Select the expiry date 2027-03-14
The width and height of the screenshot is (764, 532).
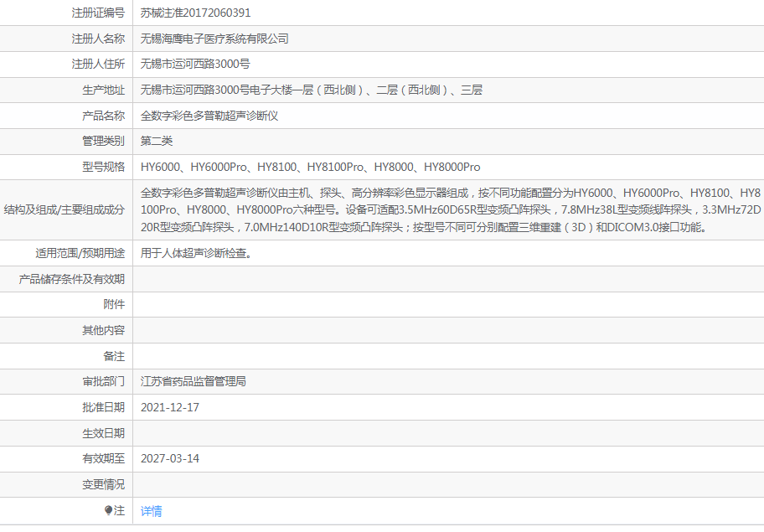point(170,458)
